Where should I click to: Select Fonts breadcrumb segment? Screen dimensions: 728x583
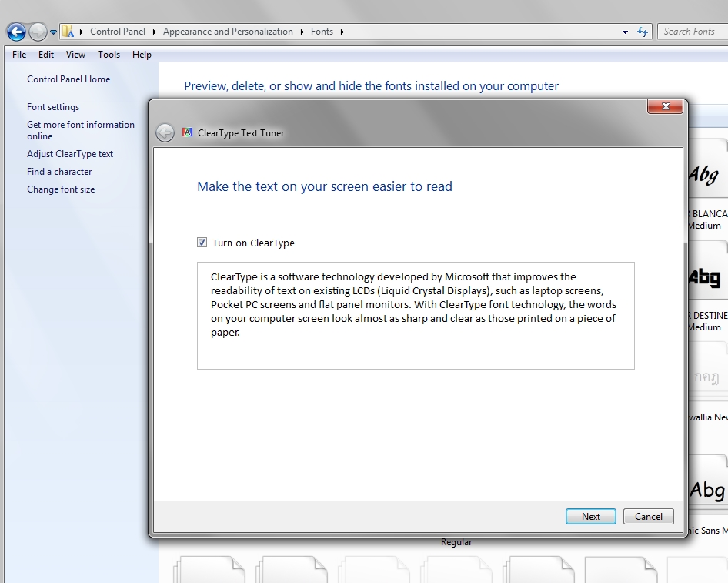tap(322, 32)
